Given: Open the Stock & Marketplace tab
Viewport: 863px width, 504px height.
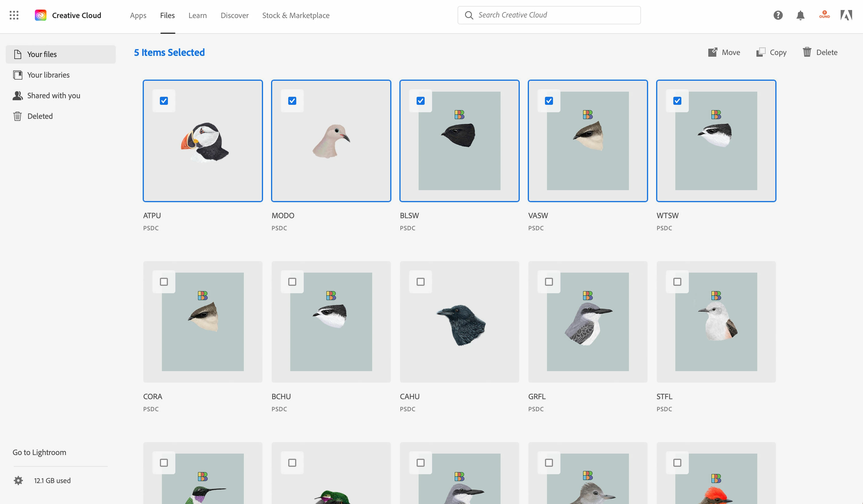Looking at the screenshot, I should coord(295,15).
